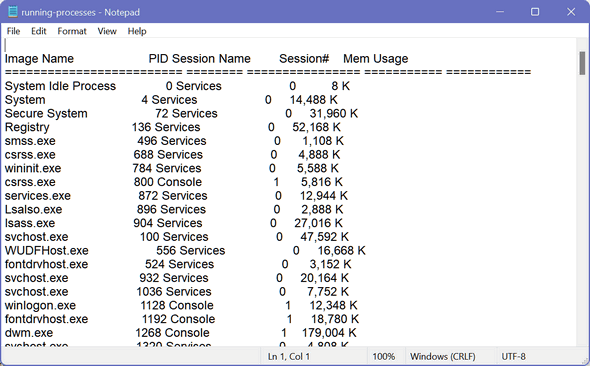The height and width of the screenshot is (366, 590).
Task: Click the 'Session#' header text
Action: point(304,59)
